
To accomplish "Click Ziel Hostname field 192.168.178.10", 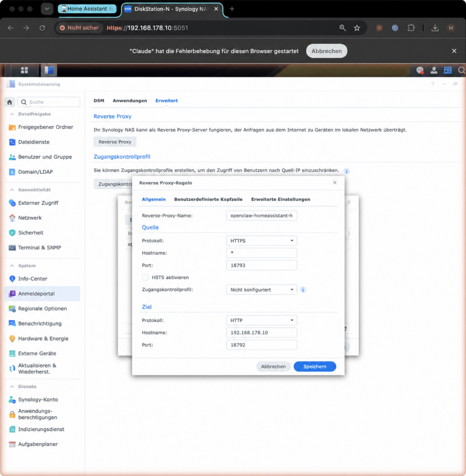I will 261,332.
